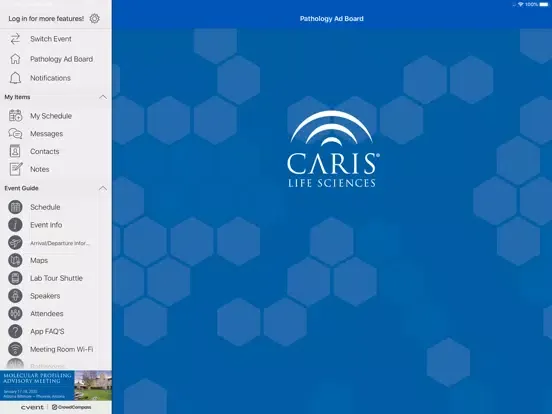552x414 pixels.
Task: Open the Maps label
Action: click(x=39, y=261)
